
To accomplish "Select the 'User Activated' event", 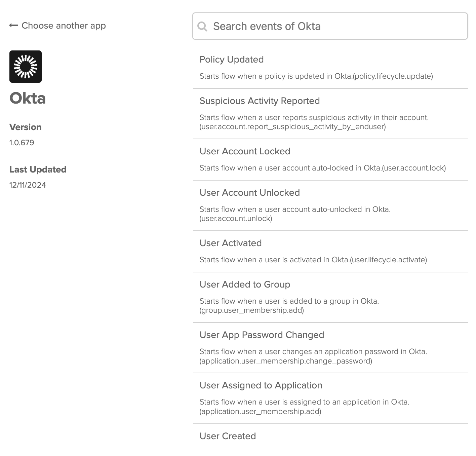I will (x=231, y=243).
